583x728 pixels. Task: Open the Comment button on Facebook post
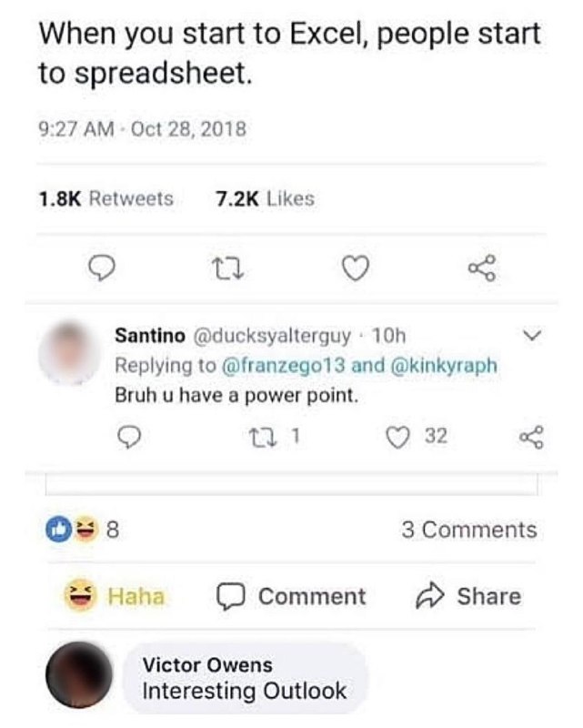tap(291, 596)
